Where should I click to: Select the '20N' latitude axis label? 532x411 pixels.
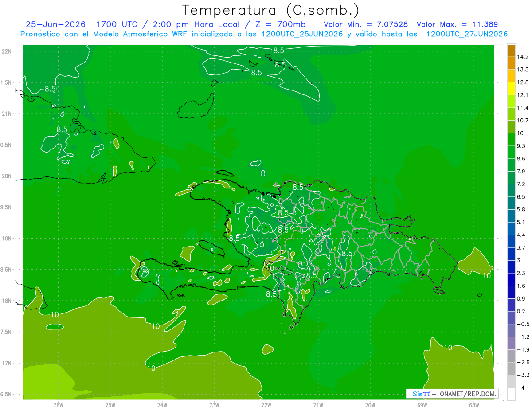click(x=8, y=176)
